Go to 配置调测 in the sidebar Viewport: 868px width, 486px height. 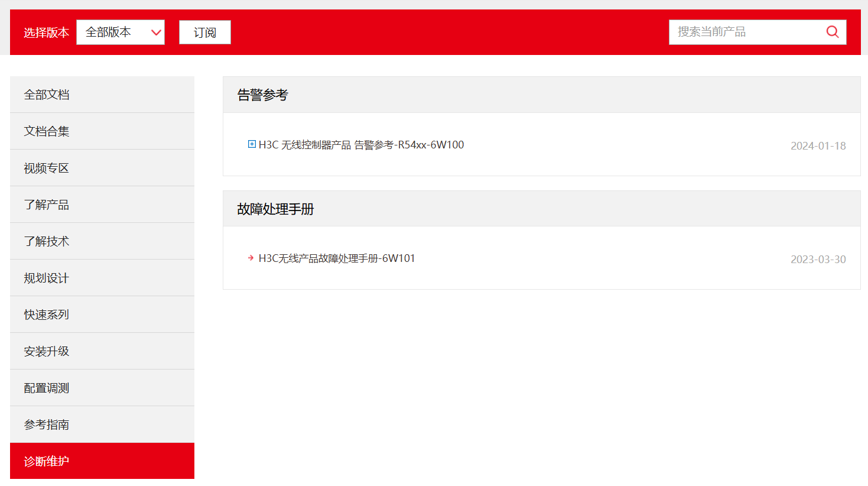point(102,388)
